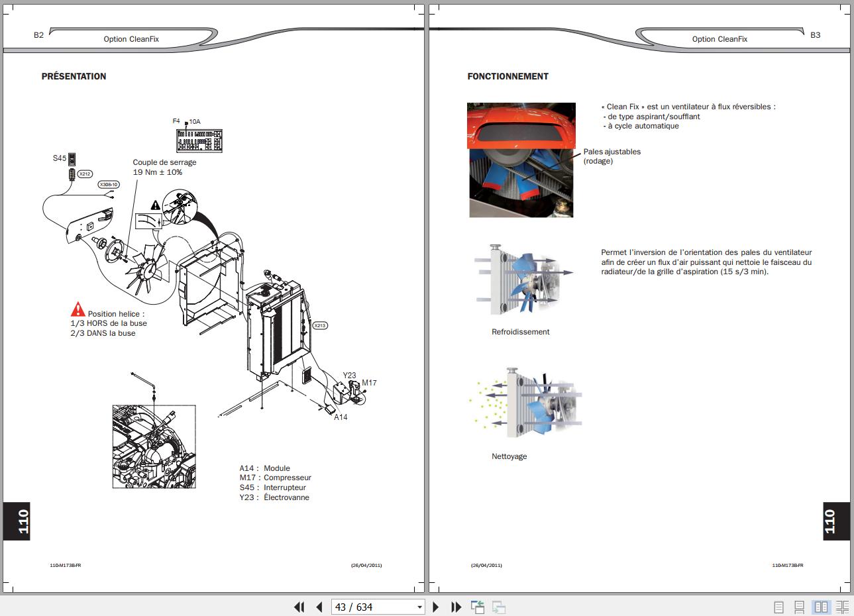Enable continuous facing pages view

point(842,607)
